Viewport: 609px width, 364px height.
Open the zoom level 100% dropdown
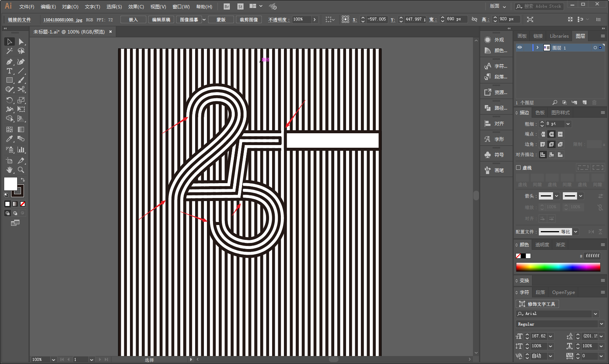pyautogui.click(x=53, y=359)
